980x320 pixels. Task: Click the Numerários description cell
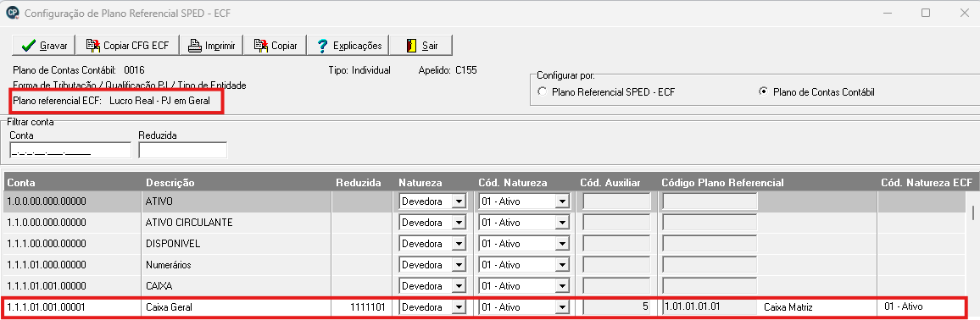click(x=237, y=265)
